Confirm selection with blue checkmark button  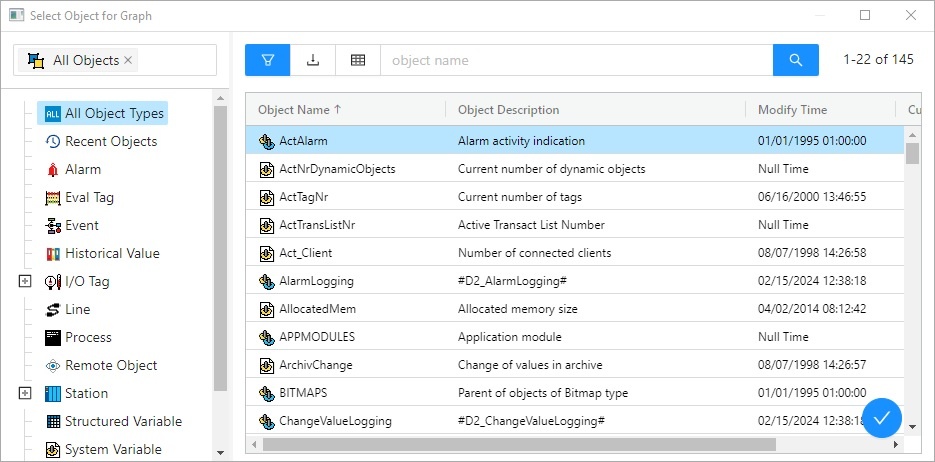(x=881, y=419)
